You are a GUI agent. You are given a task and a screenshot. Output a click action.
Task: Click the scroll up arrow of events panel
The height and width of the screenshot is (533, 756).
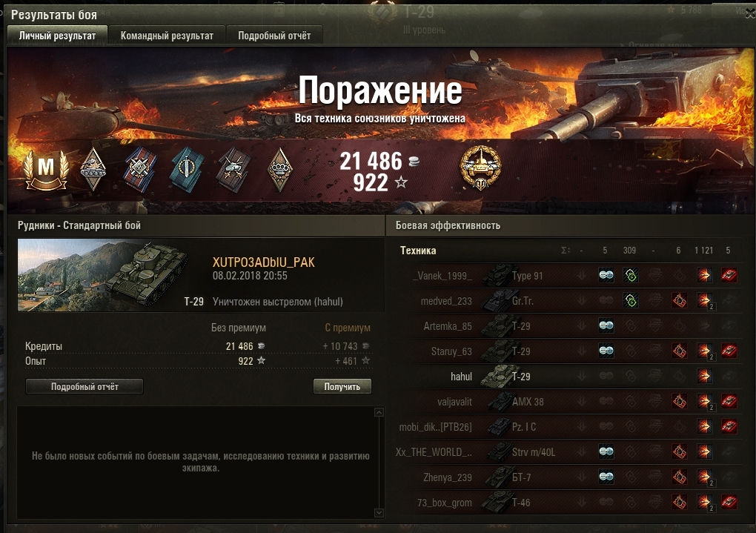[379, 412]
